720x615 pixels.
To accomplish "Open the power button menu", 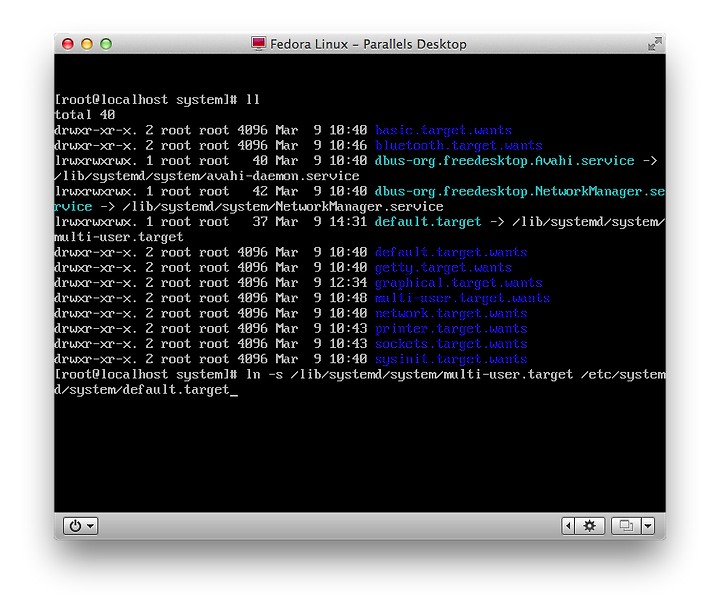I will [80, 526].
